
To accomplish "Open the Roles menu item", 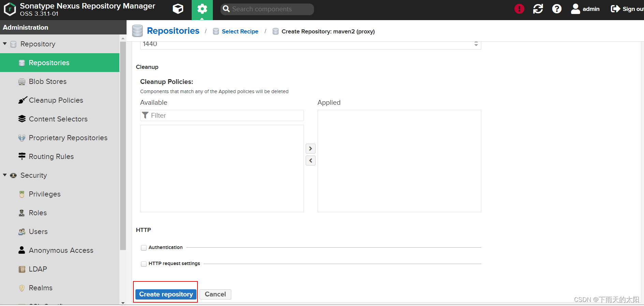I will click(60, 213).
